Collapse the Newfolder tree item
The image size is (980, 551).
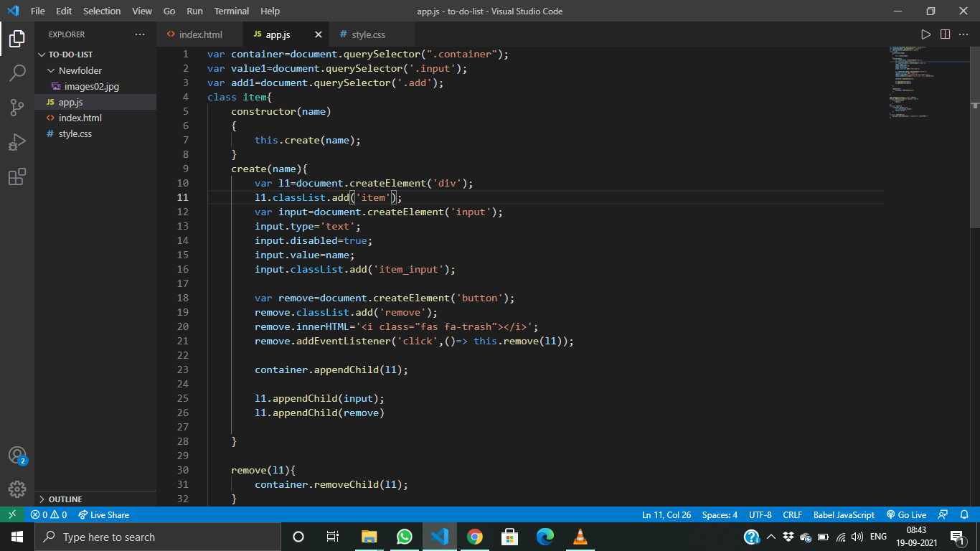point(95,70)
